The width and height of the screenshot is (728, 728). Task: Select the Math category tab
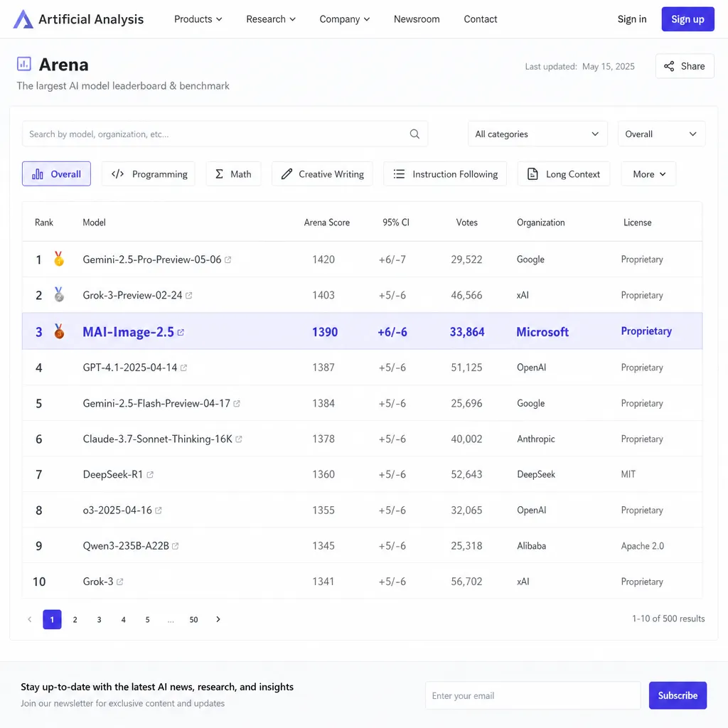click(233, 174)
